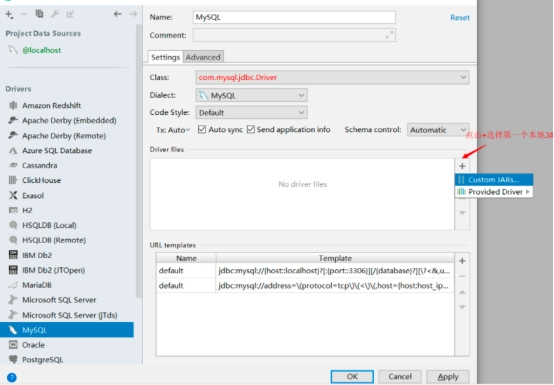This screenshot has height=385, width=554.
Task: Move URL template up with arrow icon
Action: pos(462,292)
